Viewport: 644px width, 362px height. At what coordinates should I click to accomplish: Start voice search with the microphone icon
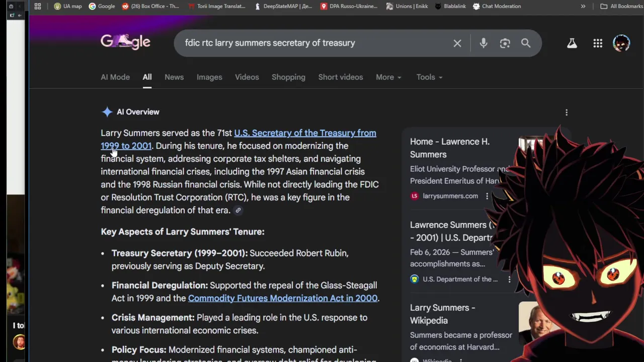pos(484,43)
